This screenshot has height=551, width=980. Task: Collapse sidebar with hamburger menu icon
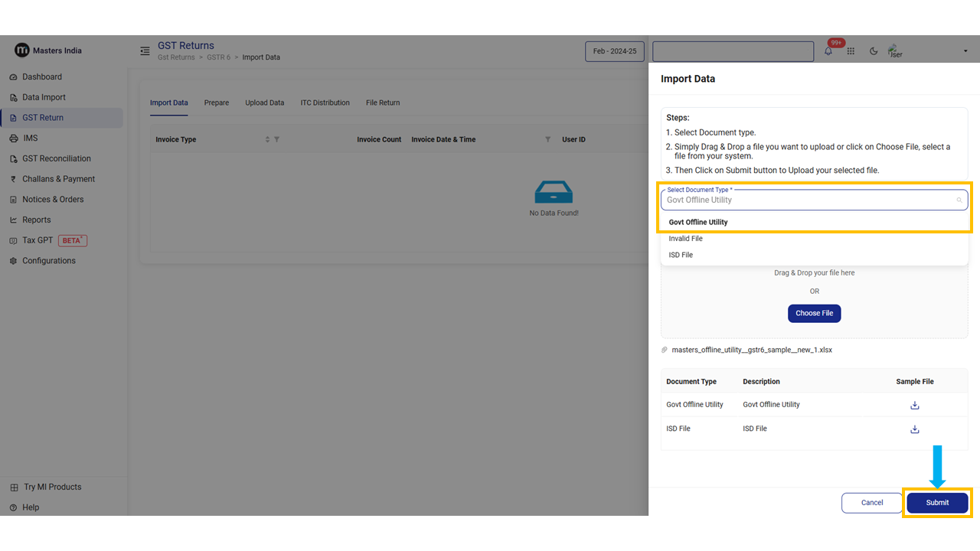tap(145, 51)
